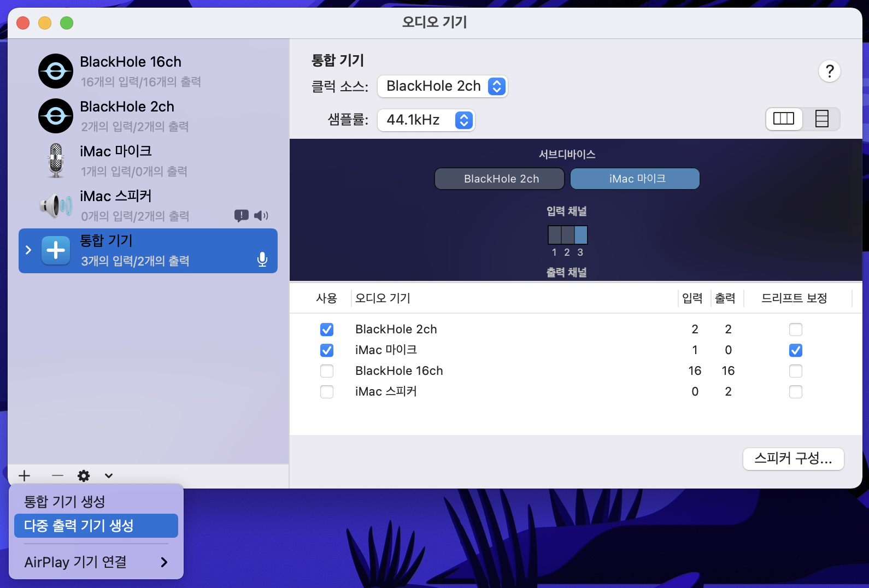Check 사용 for iMac 스피커
This screenshot has height=588, width=869.
point(327,392)
